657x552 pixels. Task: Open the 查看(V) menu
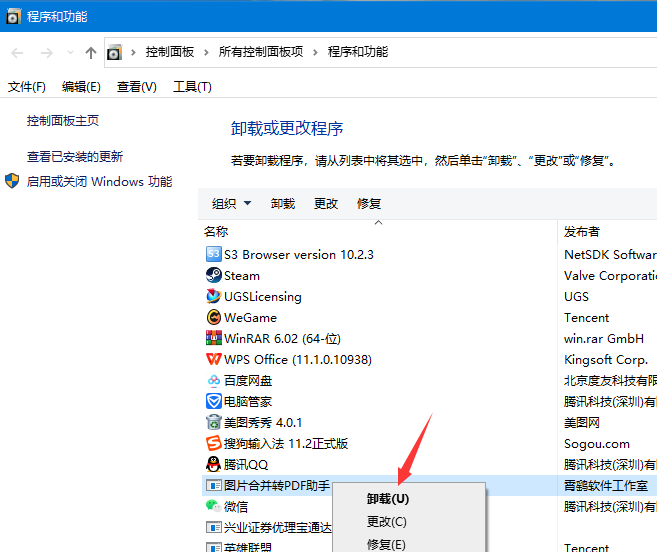[x=137, y=87]
